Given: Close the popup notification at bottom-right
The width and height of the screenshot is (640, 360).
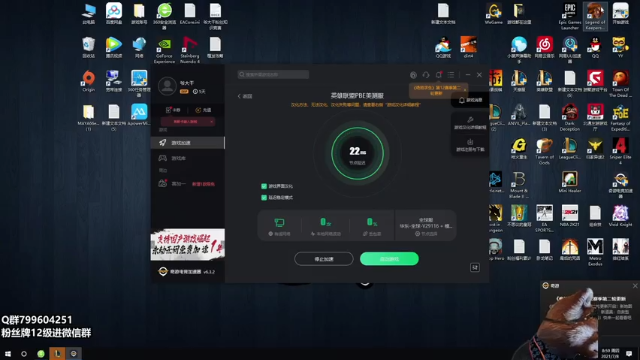Looking at the screenshot, I should coord(635,286).
